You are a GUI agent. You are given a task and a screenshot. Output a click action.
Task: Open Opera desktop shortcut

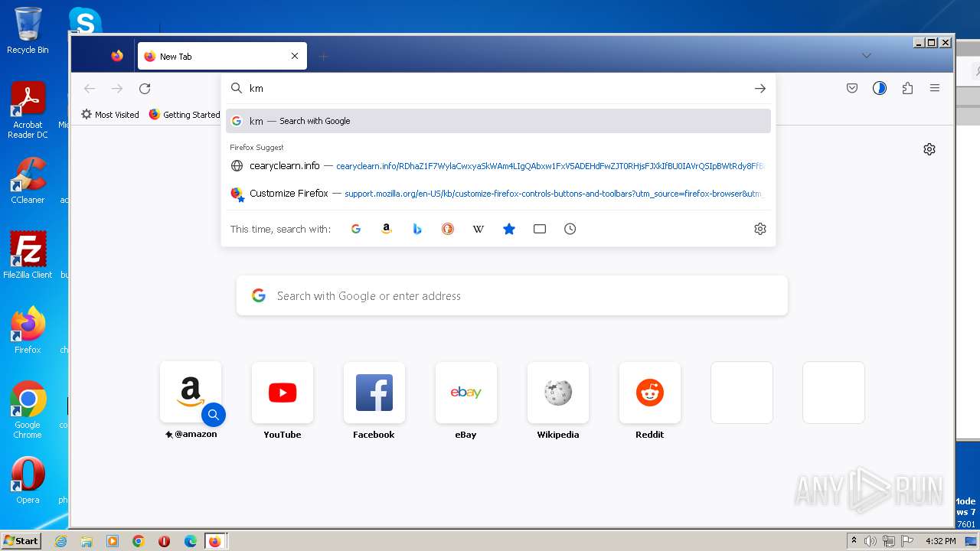(x=28, y=481)
